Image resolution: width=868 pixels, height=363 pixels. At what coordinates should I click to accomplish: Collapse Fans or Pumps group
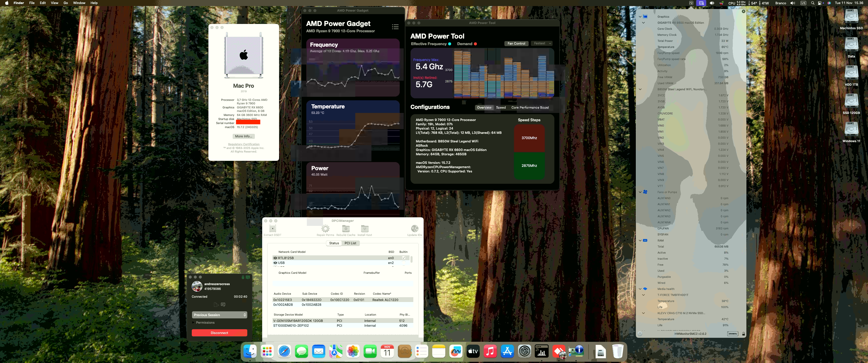click(x=640, y=192)
